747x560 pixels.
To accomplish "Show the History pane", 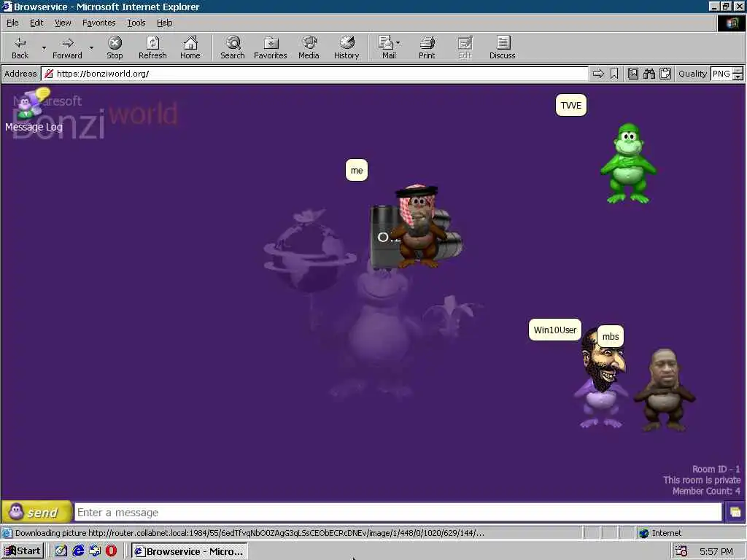I will [347, 47].
